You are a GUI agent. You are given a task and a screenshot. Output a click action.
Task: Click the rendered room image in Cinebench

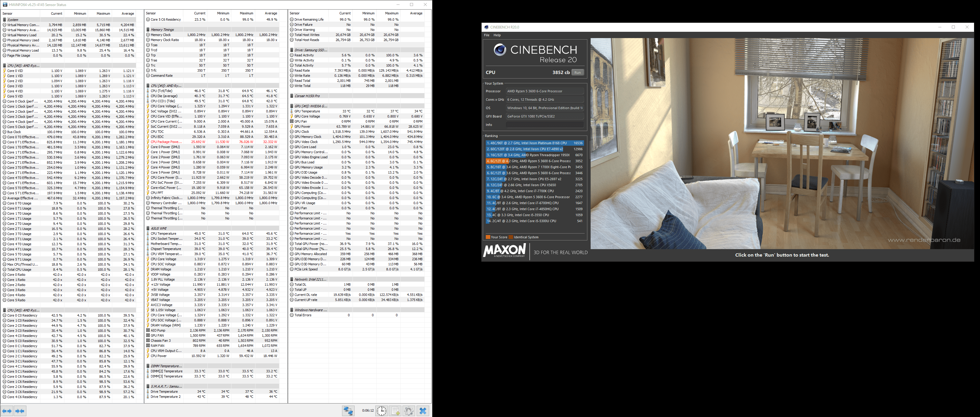(782, 144)
